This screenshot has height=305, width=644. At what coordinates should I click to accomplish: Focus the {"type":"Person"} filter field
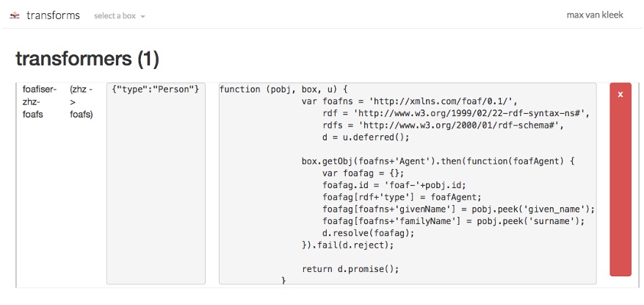click(156, 182)
